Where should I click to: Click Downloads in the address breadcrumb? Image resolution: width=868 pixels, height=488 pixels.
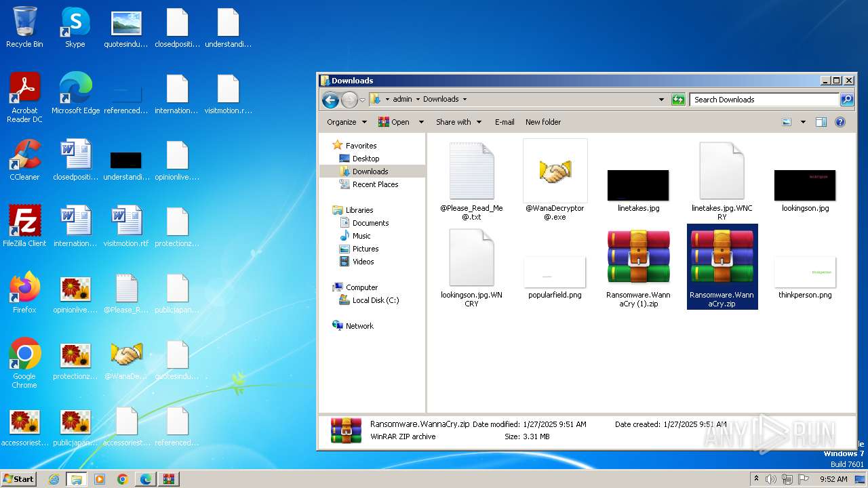(441, 99)
